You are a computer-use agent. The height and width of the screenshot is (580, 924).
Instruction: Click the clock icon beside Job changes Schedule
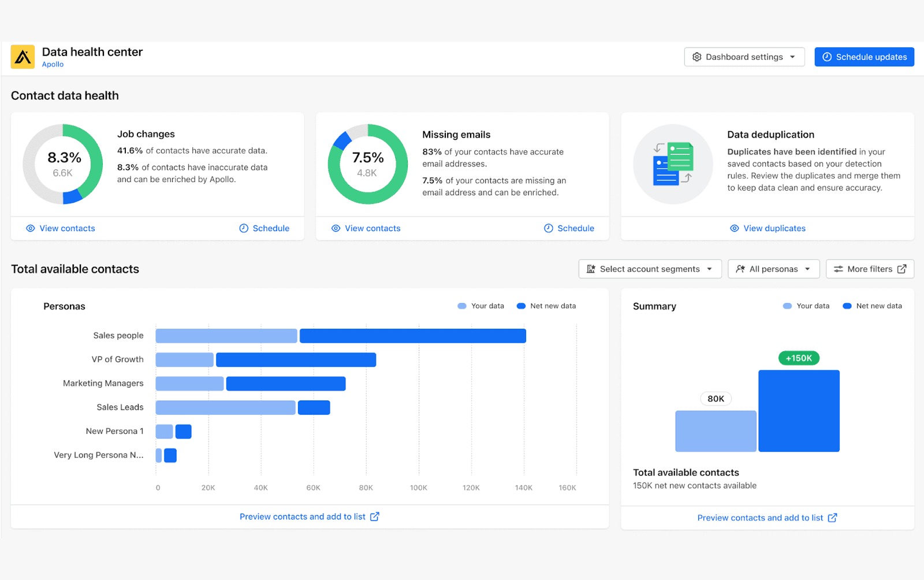point(244,228)
